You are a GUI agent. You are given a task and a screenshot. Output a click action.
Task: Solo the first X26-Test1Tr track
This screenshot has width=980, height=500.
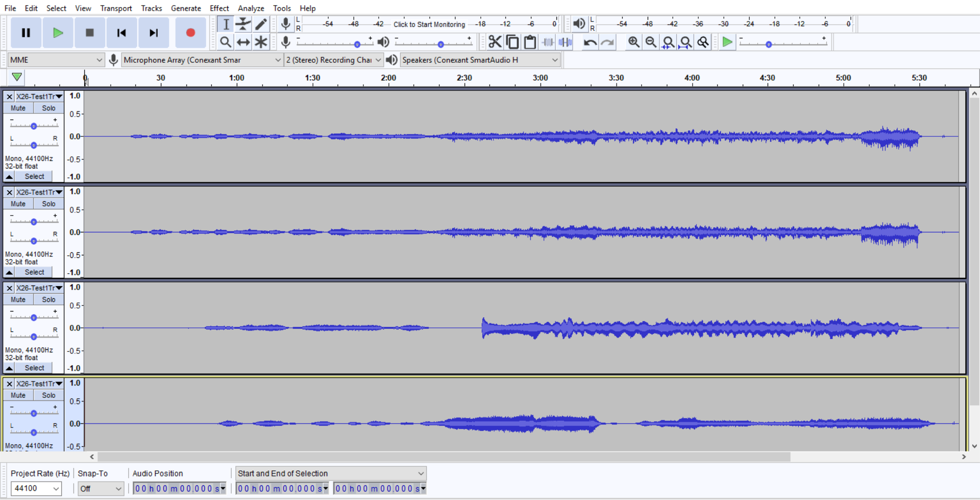(x=48, y=108)
